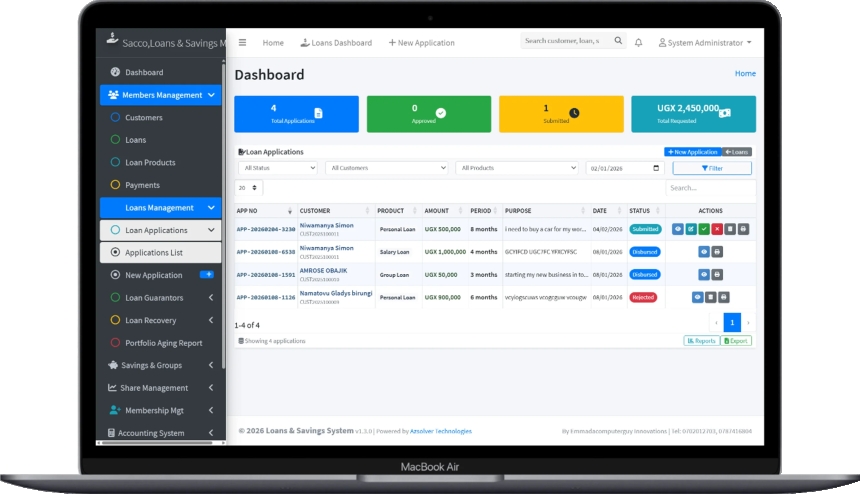This screenshot has height=494, width=860.
Task: Open the All Status dropdown filter
Action: [276, 168]
